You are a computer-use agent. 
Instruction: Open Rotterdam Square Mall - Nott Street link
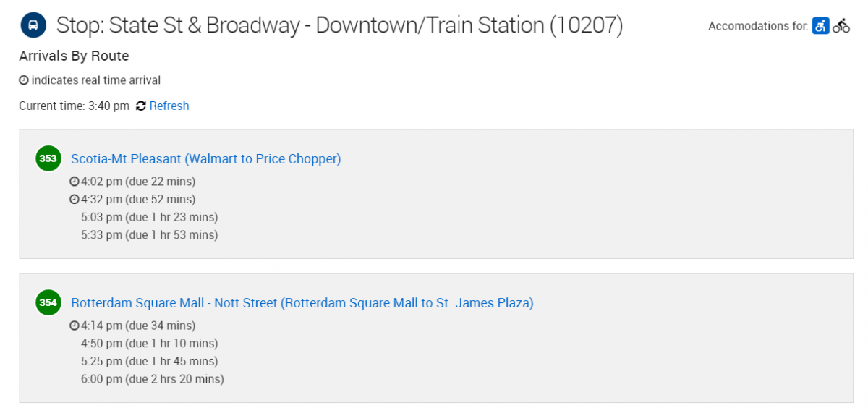[x=302, y=303]
